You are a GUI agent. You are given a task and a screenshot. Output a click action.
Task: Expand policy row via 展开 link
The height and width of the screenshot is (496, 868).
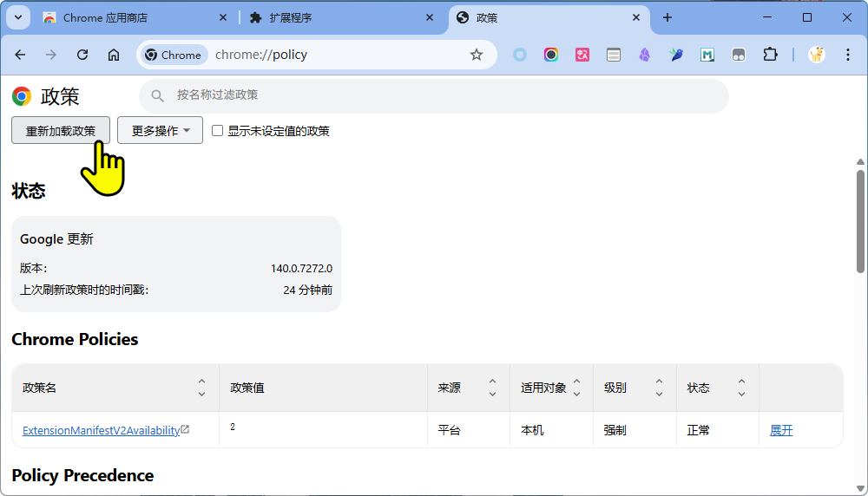tap(781, 430)
